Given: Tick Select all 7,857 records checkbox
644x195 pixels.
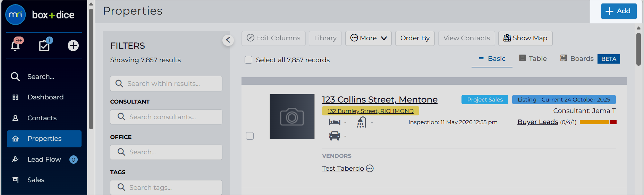Looking at the screenshot, I should pyautogui.click(x=248, y=60).
